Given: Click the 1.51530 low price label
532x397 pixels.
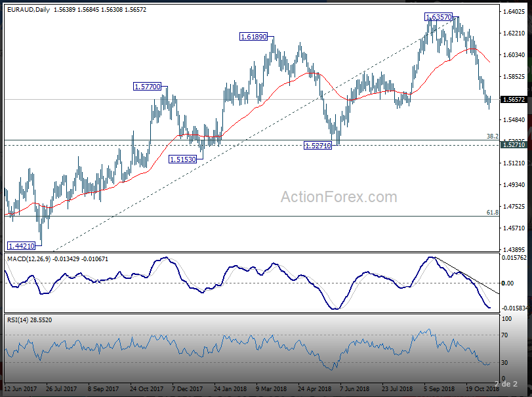Looking at the screenshot, I should pyautogui.click(x=185, y=159).
